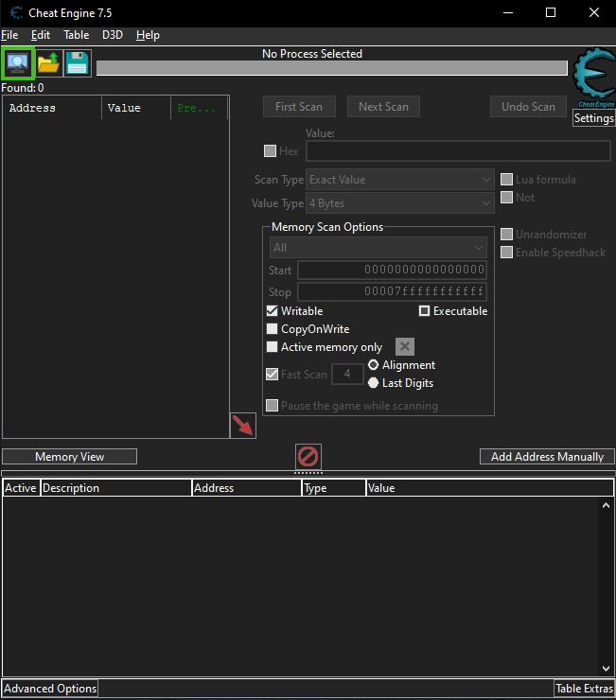616x700 pixels.
Task: Check Pause the game while scanning
Action: click(272, 406)
